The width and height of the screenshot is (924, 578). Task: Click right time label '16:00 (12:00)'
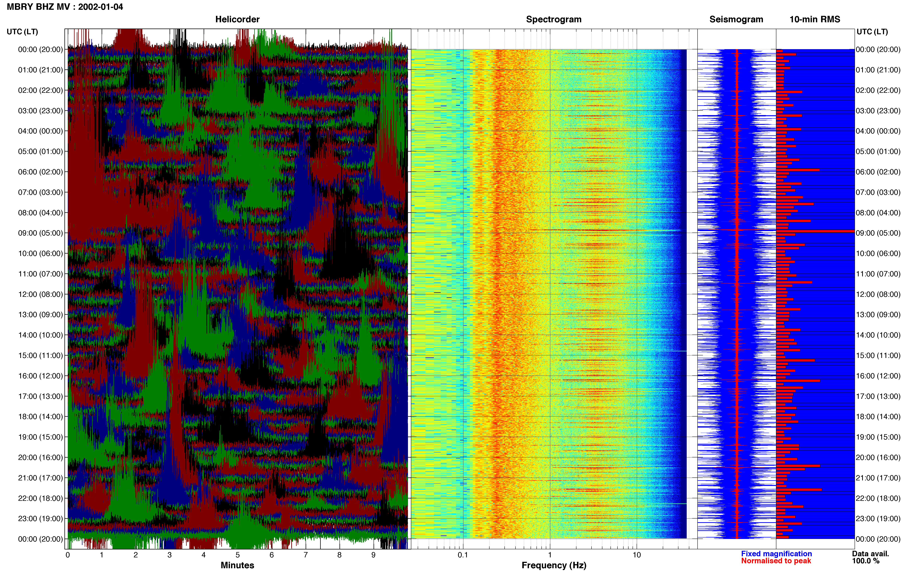coord(878,376)
